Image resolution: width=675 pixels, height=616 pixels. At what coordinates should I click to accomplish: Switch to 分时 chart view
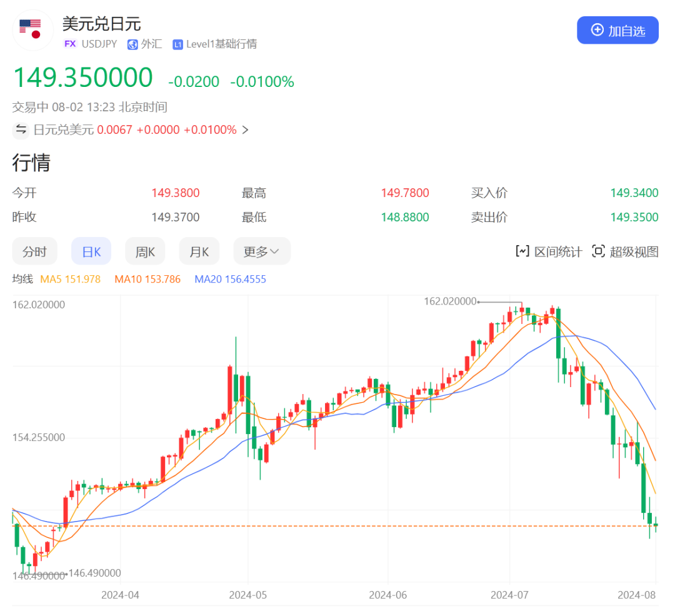34,251
